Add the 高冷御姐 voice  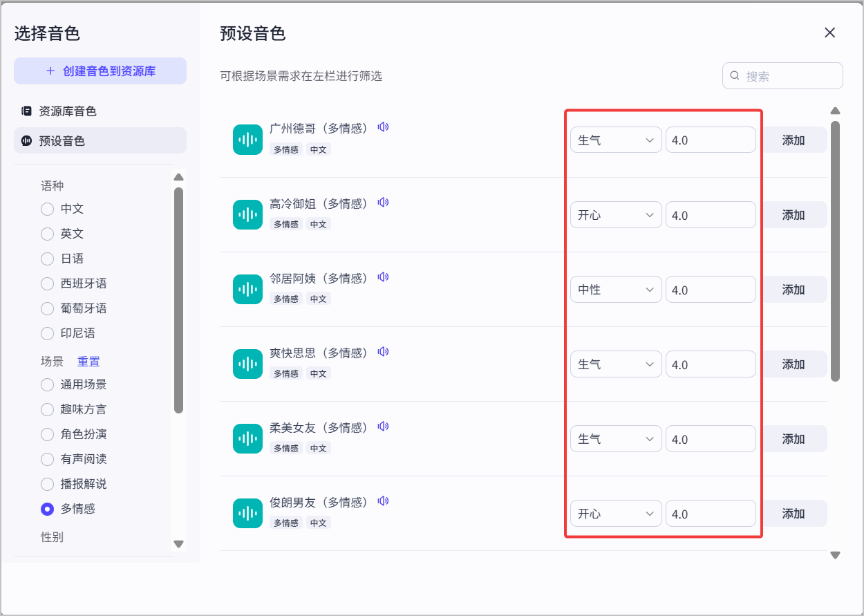[x=793, y=215]
